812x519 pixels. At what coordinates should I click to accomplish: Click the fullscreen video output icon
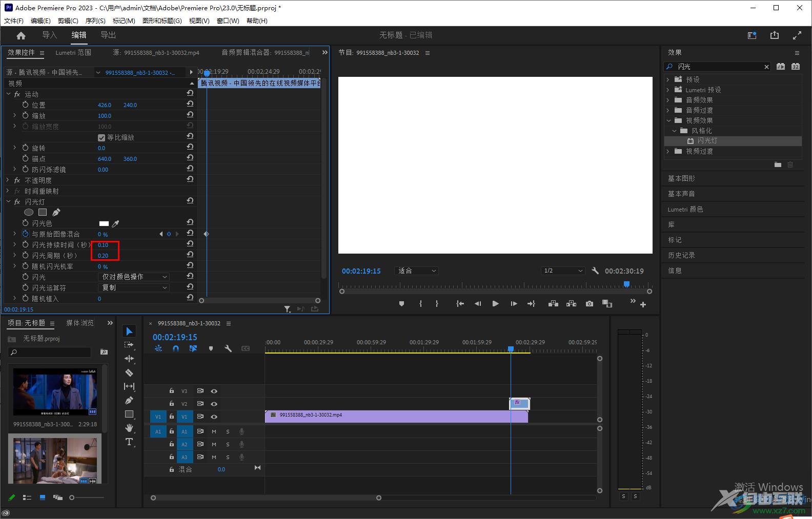coord(797,35)
